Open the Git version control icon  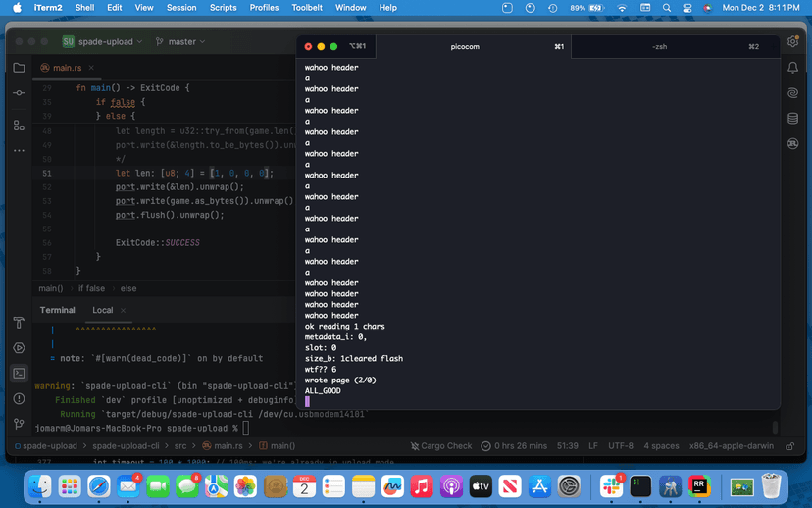coord(19,425)
